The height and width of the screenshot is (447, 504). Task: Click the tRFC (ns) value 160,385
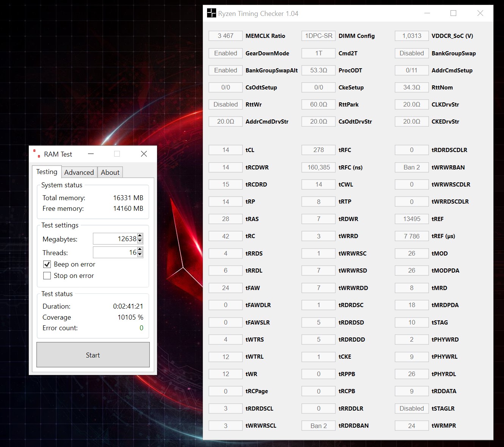(319, 167)
